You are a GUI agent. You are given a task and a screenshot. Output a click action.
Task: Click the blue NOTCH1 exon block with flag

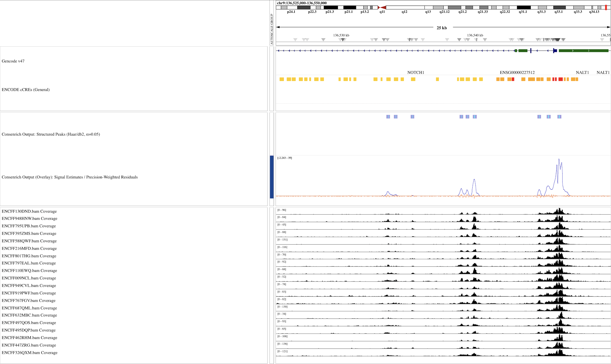[x=555, y=51]
